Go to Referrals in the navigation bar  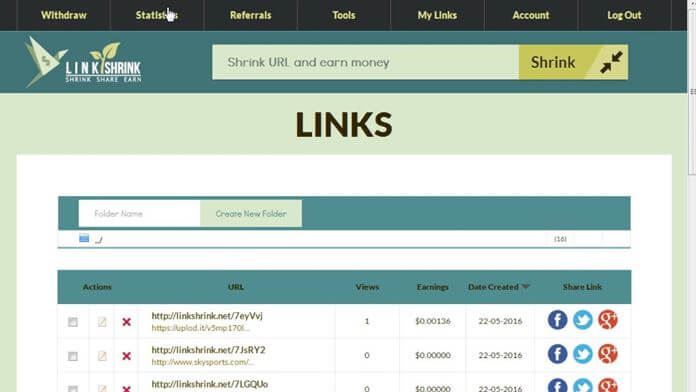(x=250, y=15)
